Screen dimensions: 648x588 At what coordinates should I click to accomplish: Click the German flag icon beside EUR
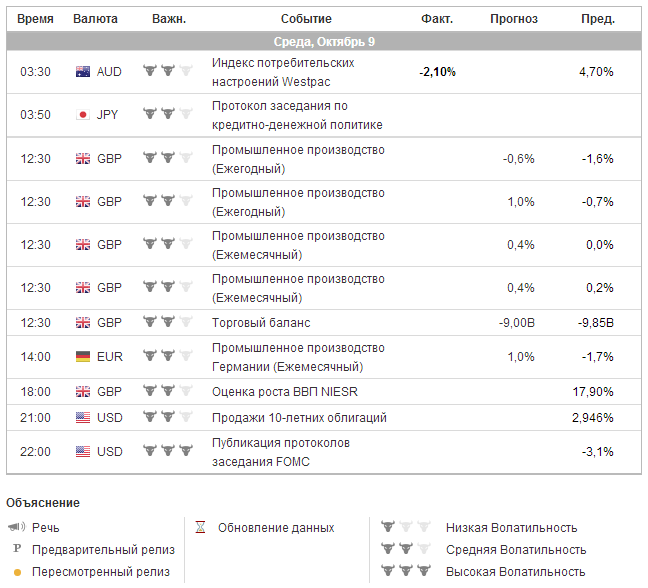pos(83,357)
